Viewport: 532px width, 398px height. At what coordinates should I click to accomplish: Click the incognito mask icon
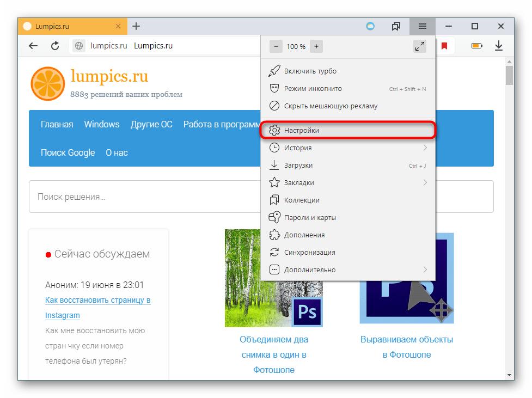(x=274, y=89)
